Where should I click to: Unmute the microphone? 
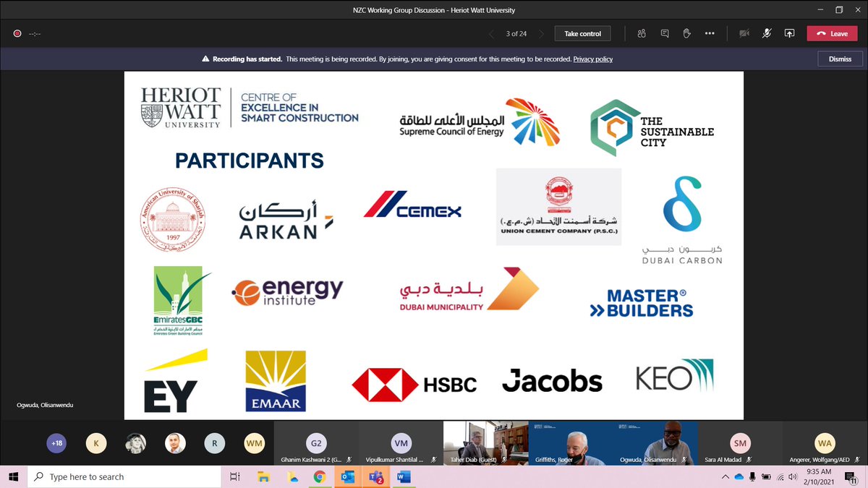point(767,33)
